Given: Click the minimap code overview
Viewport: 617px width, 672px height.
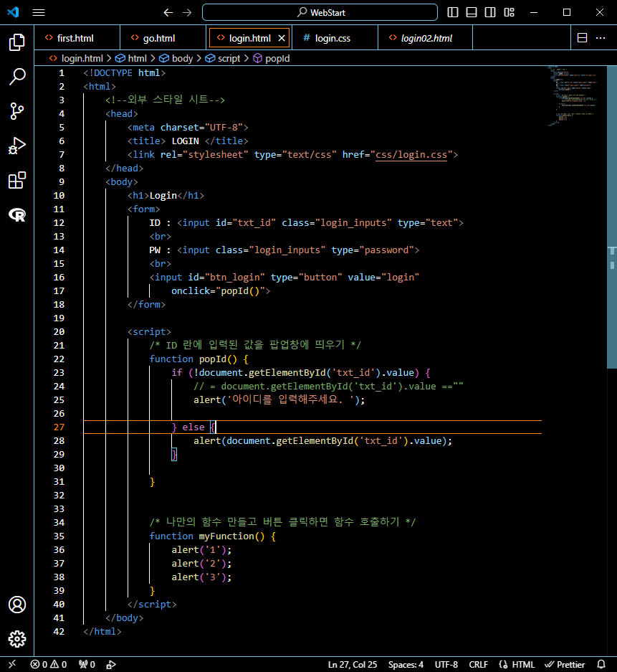Looking at the screenshot, I should tap(574, 96).
